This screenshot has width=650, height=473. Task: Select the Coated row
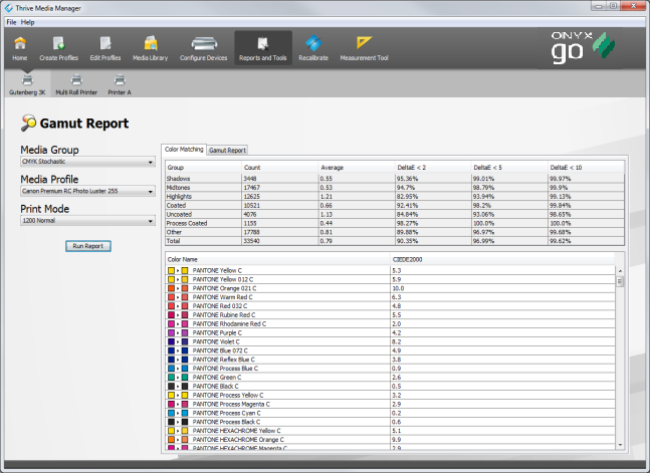coord(395,205)
